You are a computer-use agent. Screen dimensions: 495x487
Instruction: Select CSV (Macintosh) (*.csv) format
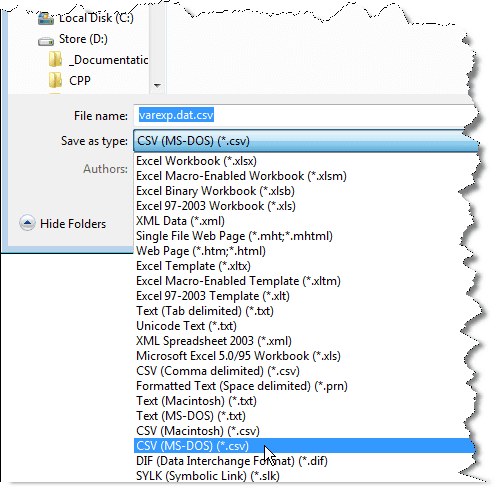point(304,431)
